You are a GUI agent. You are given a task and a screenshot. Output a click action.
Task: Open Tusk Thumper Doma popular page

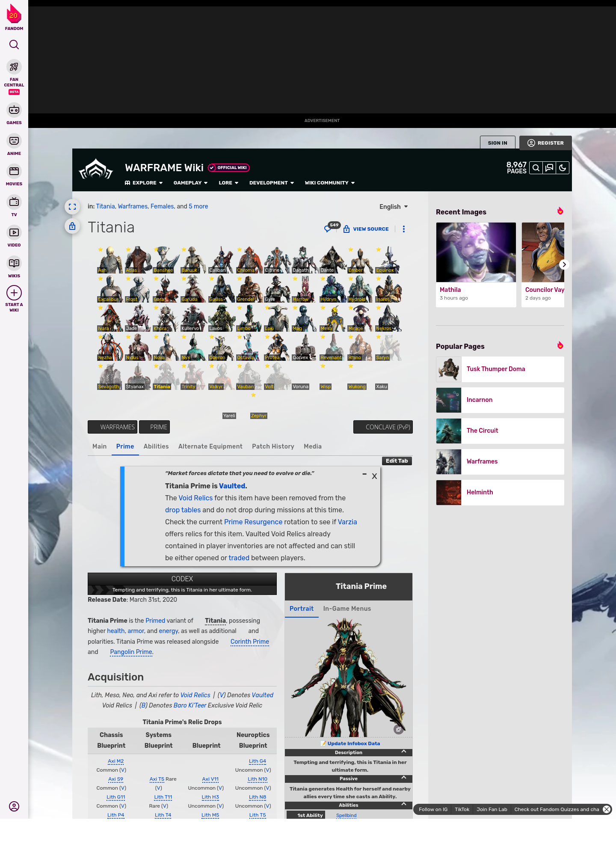500,369
